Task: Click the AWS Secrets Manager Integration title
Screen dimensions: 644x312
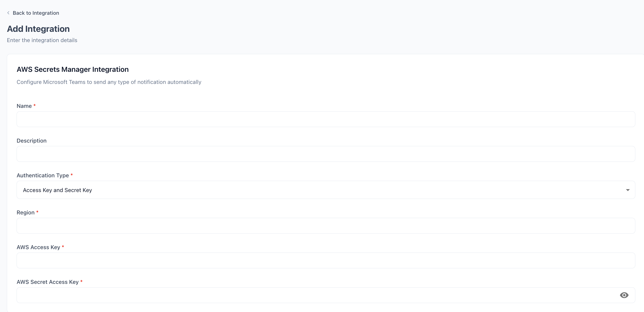Action: click(x=73, y=69)
